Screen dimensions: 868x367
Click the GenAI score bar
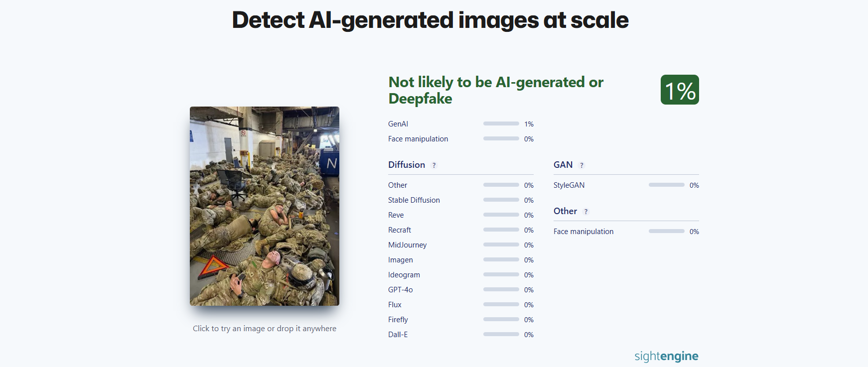501,123
